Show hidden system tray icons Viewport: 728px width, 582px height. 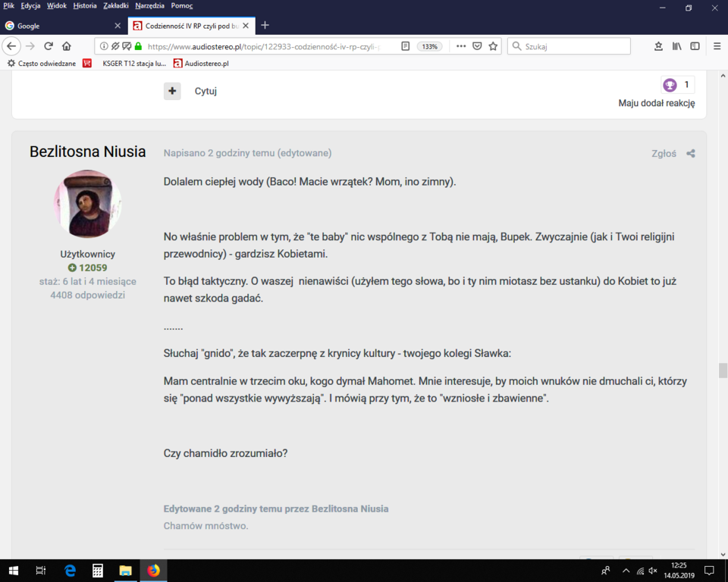point(626,571)
